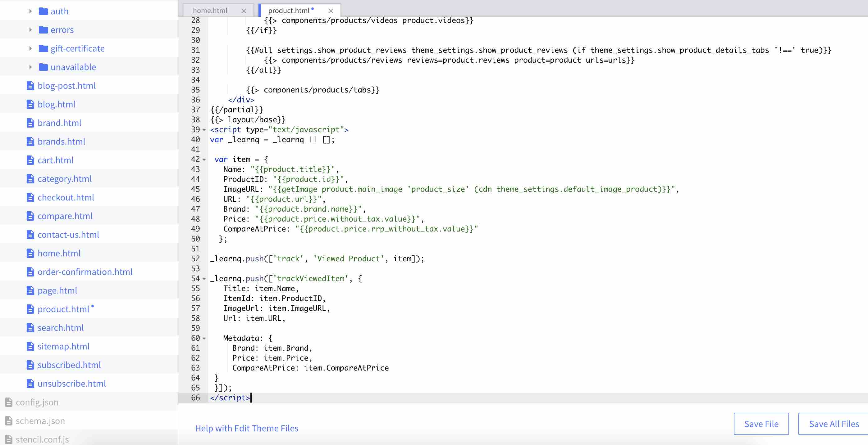Select the stencil.conf.js file icon

9,439
